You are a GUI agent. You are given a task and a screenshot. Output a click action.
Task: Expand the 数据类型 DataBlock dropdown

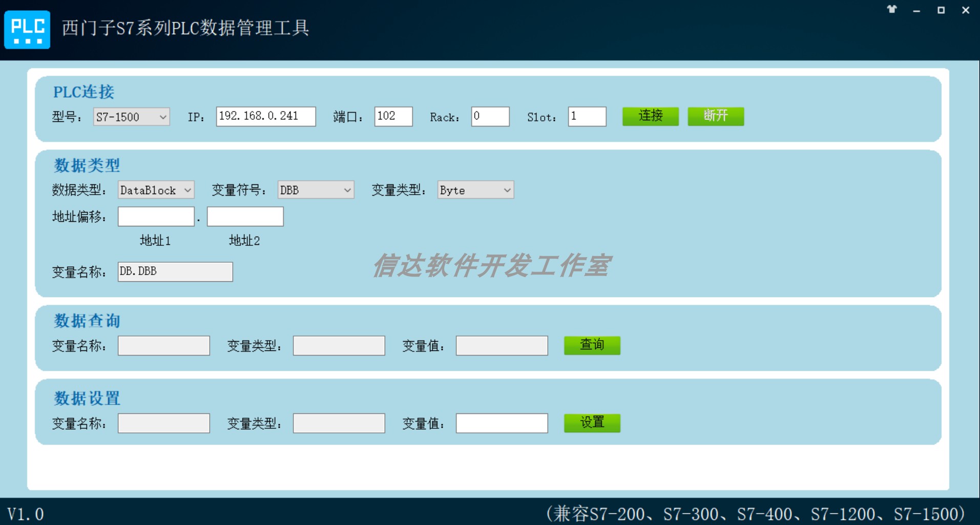point(156,190)
